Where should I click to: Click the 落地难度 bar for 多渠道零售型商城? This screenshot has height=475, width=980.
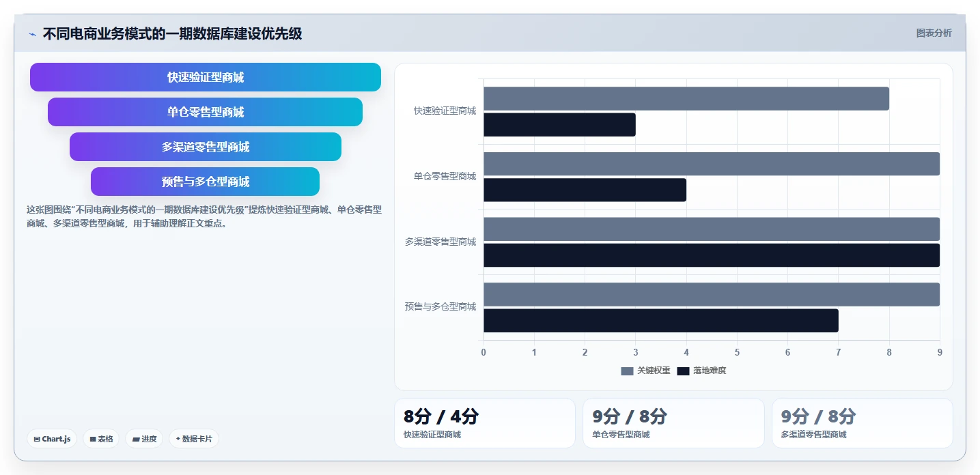(712, 255)
